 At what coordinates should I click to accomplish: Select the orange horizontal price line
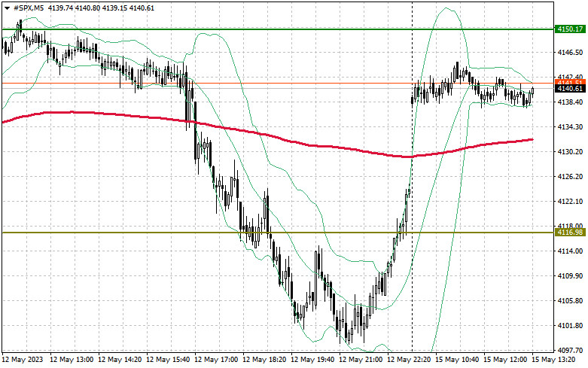coord(301,83)
